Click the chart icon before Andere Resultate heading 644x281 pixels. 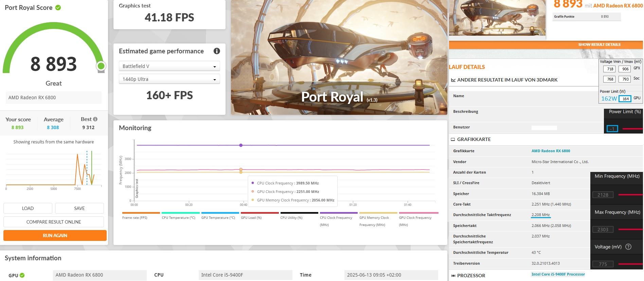453,80
